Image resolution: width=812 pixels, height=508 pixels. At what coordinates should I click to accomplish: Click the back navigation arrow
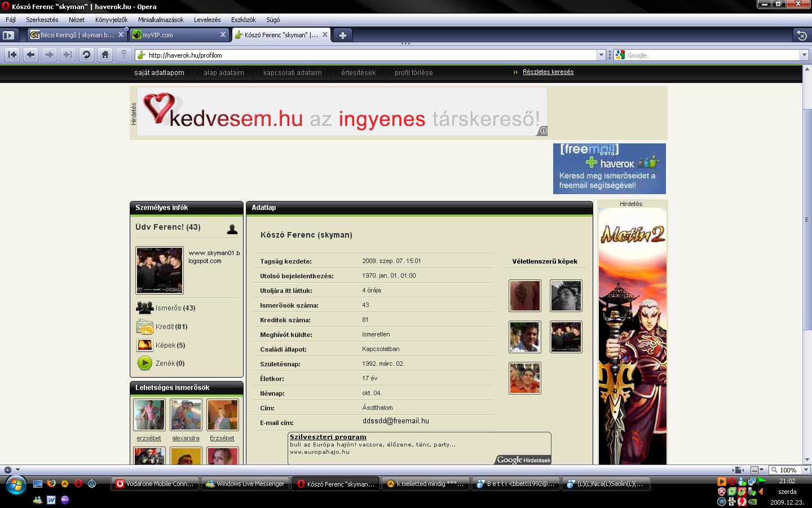pos(31,55)
